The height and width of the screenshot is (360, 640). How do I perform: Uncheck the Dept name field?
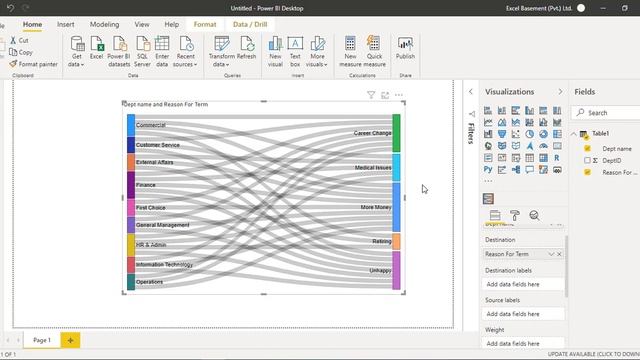tap(587, 149)
